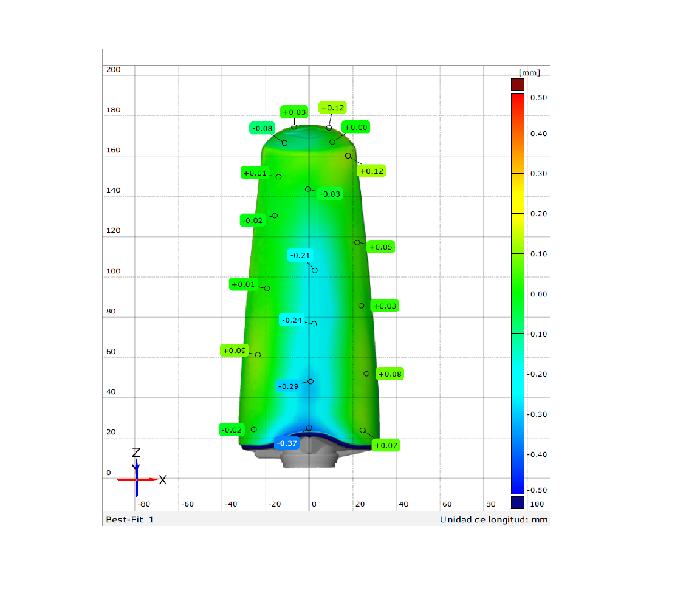Click the X axis letter label
Image resolution: width=700 pixels, height=602 pixels.
pos(162,480)
